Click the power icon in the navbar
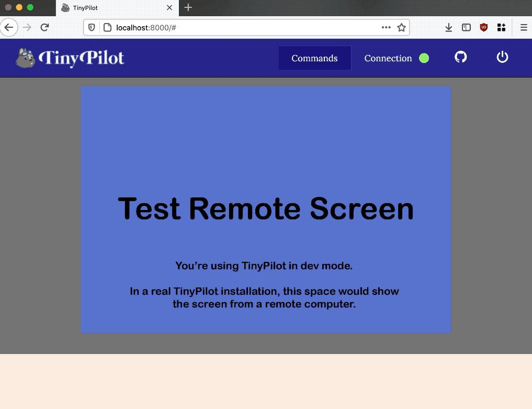The image size is (532, 409). coord(502,58)
